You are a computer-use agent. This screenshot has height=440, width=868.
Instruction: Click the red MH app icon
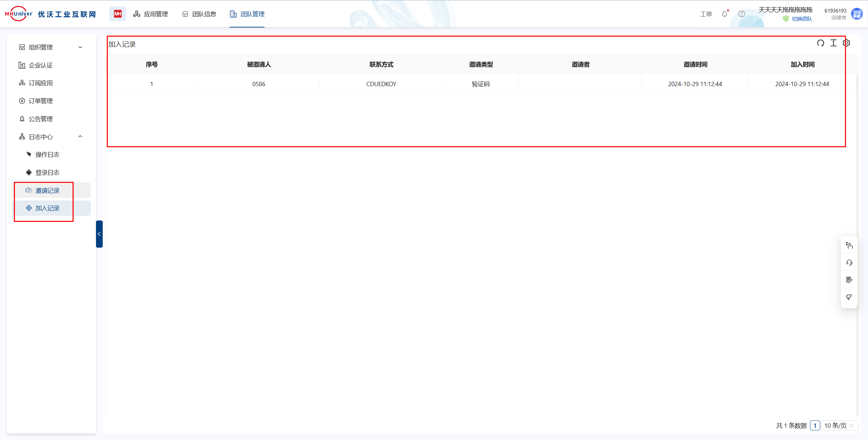(x=118, y=14)
